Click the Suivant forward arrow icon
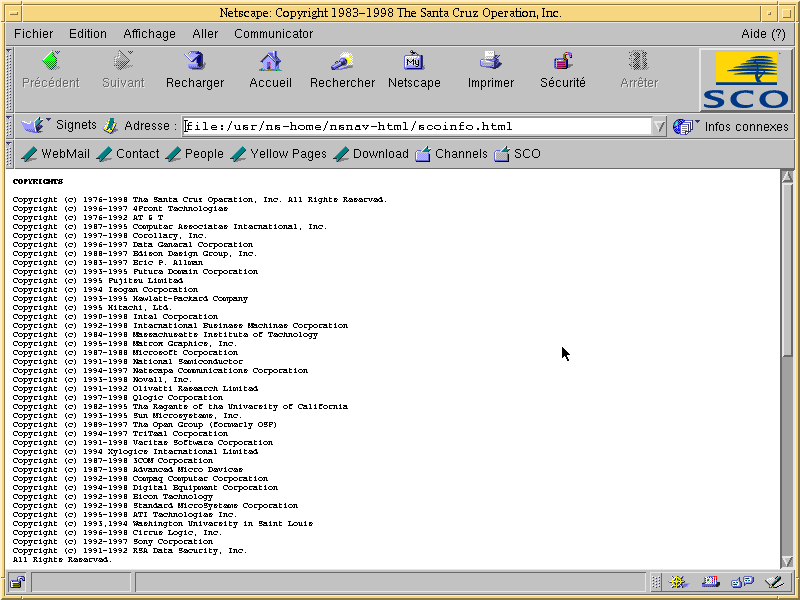 point(123,61)
